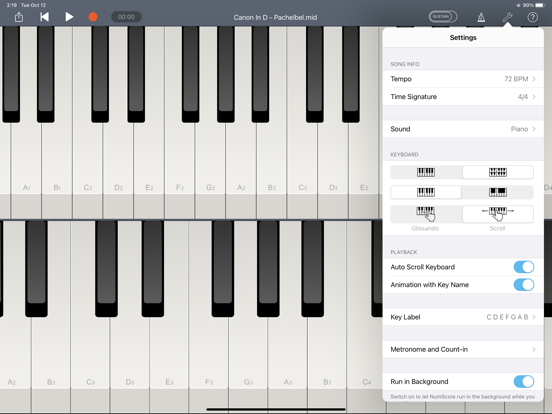Select the dual-row keyboard layout icon
Viewport: 552px width, 414px height.
(x=498, y=172)
